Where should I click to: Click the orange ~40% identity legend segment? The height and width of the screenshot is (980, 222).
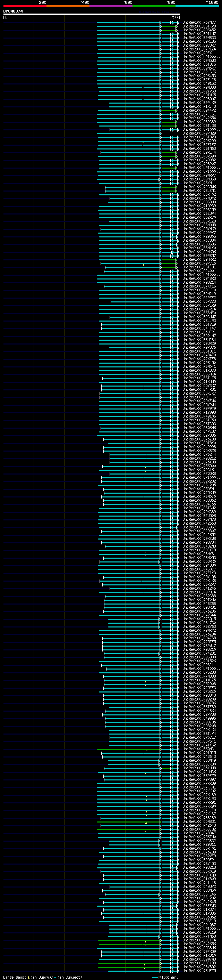pos(68,6)
